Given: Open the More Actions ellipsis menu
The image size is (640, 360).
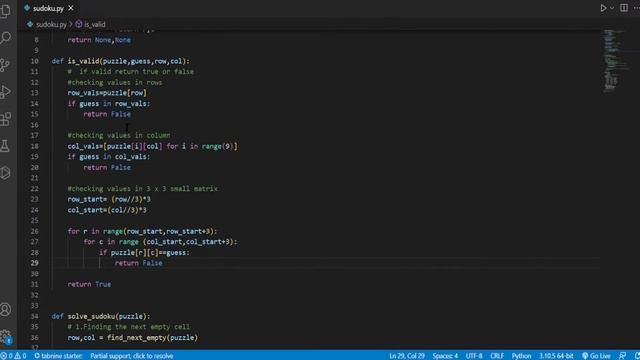Looking at the screenshot, I should point(636,8).
